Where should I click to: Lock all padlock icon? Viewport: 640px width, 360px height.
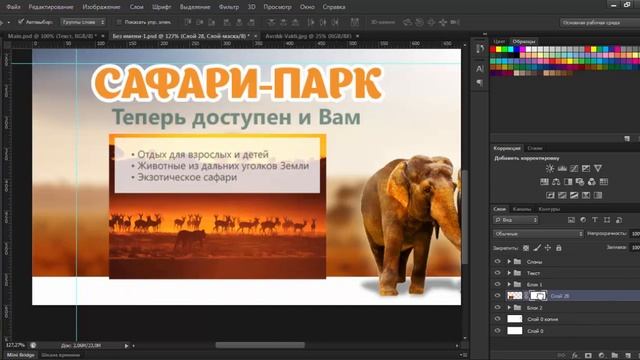point(559,248)
